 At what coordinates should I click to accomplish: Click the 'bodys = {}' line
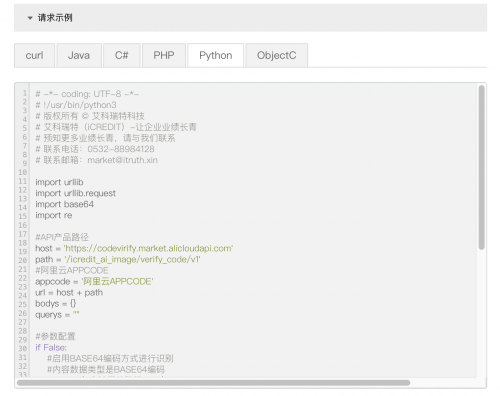(x=56, y=304)
